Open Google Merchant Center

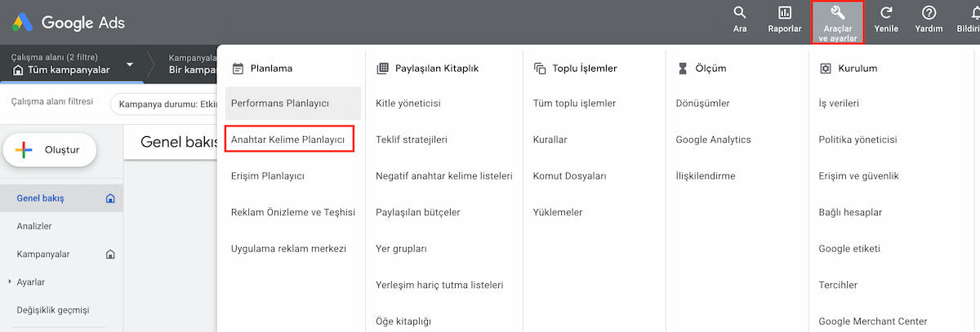873,321
